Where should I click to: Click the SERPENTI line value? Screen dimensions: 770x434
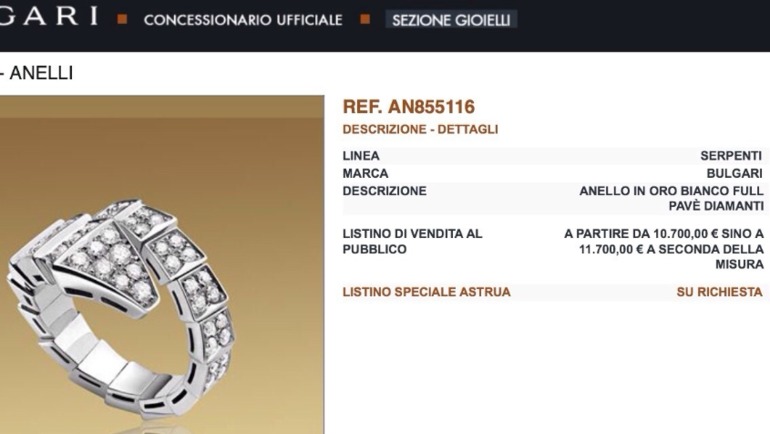[731, 156]
